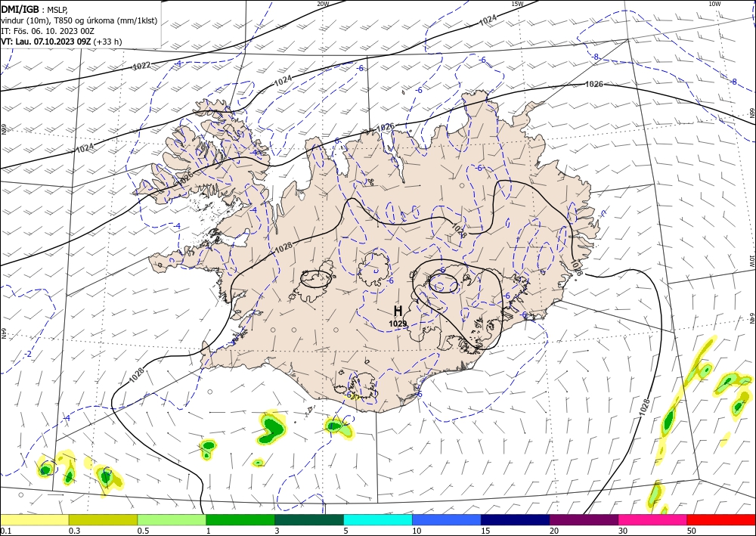Click the "-2" isotherm label
The height and width of the screenshot is (536, 756).
(x=29, y=355)
